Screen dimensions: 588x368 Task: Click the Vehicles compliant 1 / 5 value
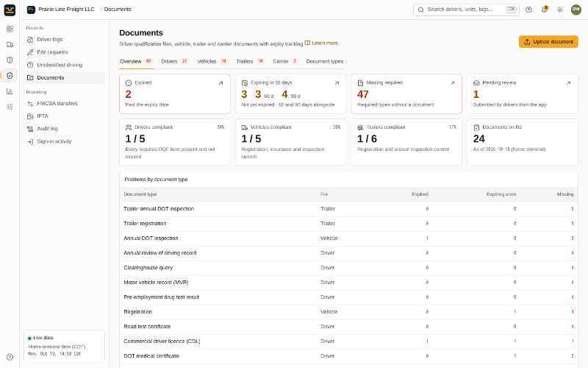pyautogui.click(x=251, y=139)
